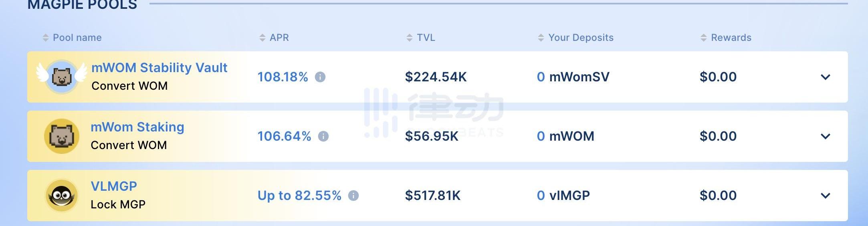Click the Up to 82.55% APR value

pos(299,196)
